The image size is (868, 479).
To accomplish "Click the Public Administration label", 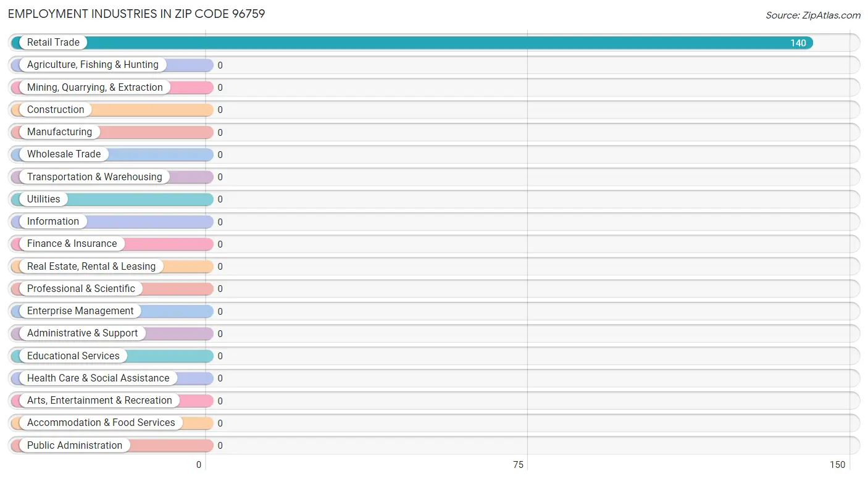I will tap(75, 446).
